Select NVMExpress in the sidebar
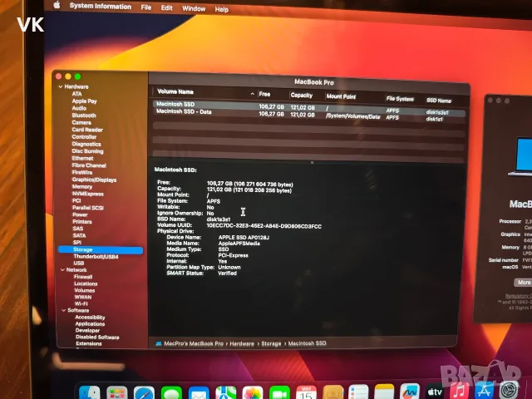 (88, 194)
